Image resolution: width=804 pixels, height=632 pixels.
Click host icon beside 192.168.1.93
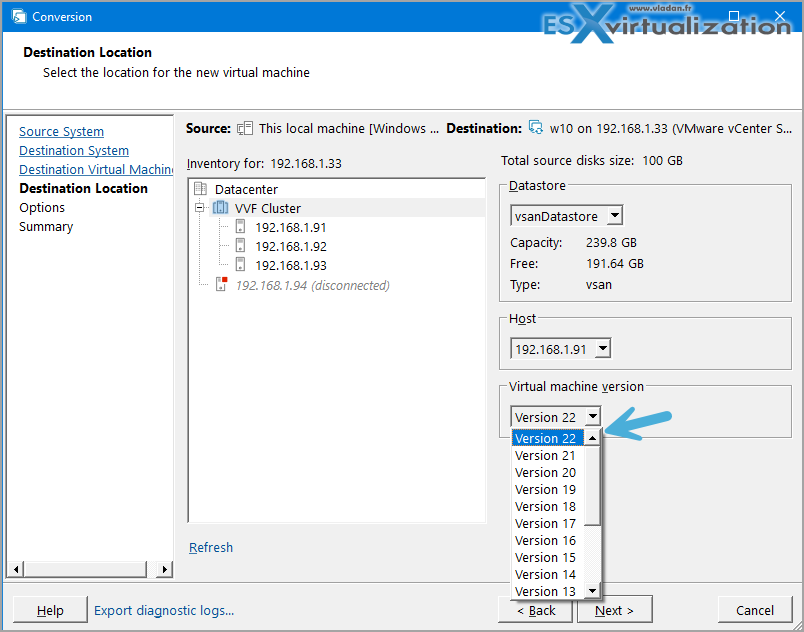(240, 264)
